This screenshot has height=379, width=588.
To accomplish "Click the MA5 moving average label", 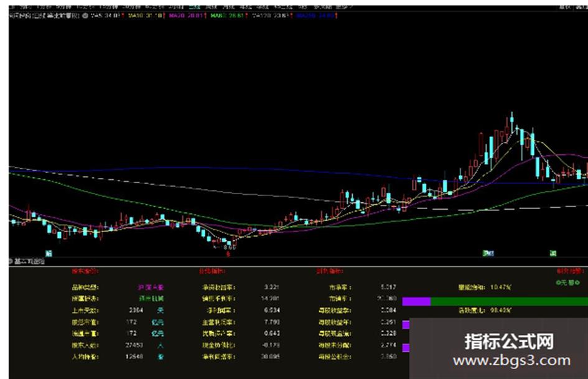I will pyautogui.click(x=106, y=16).
